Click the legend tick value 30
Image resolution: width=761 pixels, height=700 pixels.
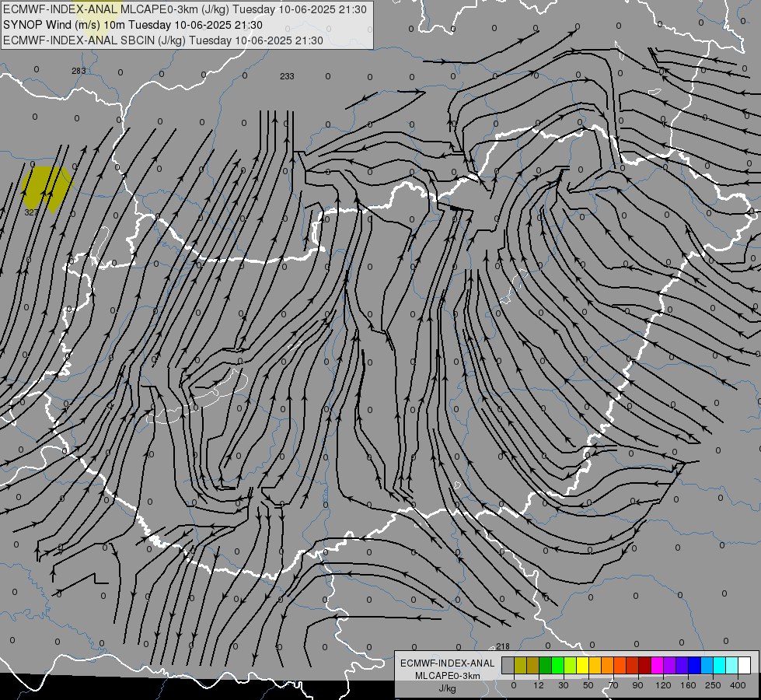tap(564, 685)
